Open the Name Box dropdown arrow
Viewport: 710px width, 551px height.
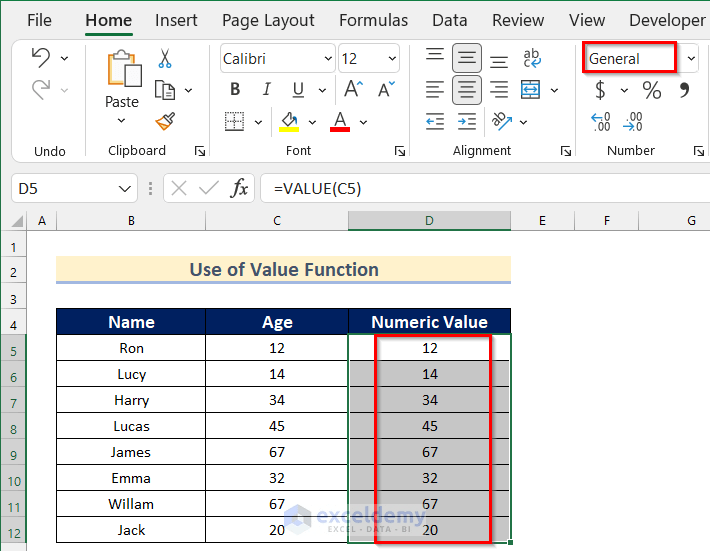tap(125, 188)
